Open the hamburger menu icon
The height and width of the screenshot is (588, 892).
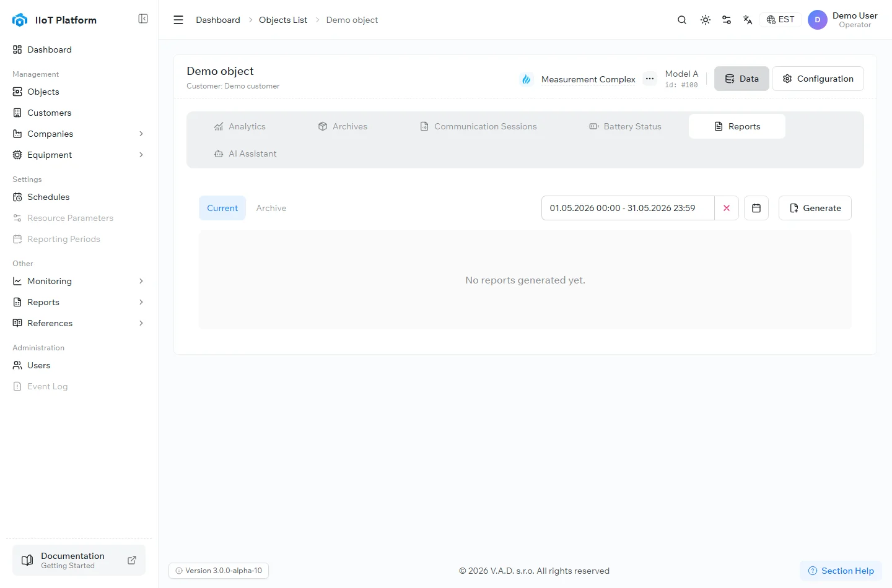coord(178,20)
